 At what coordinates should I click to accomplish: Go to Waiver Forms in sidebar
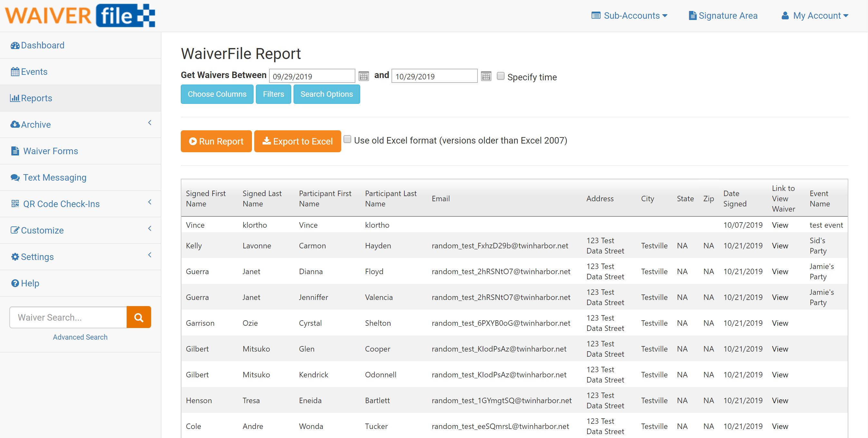(51, 151)
